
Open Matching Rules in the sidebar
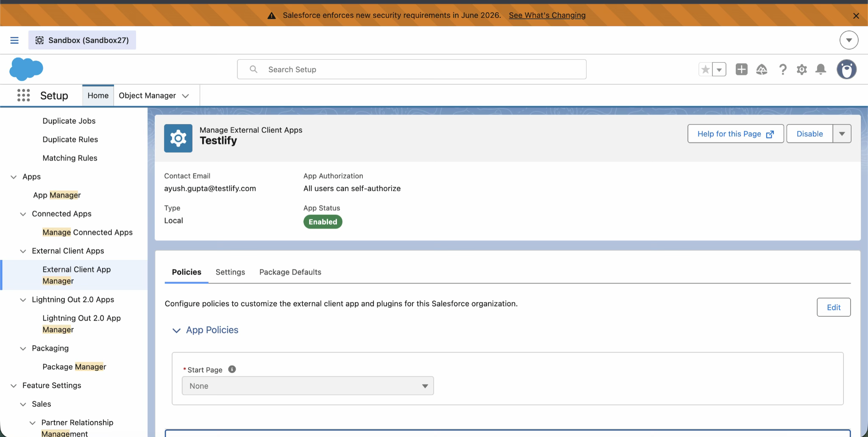70,158
